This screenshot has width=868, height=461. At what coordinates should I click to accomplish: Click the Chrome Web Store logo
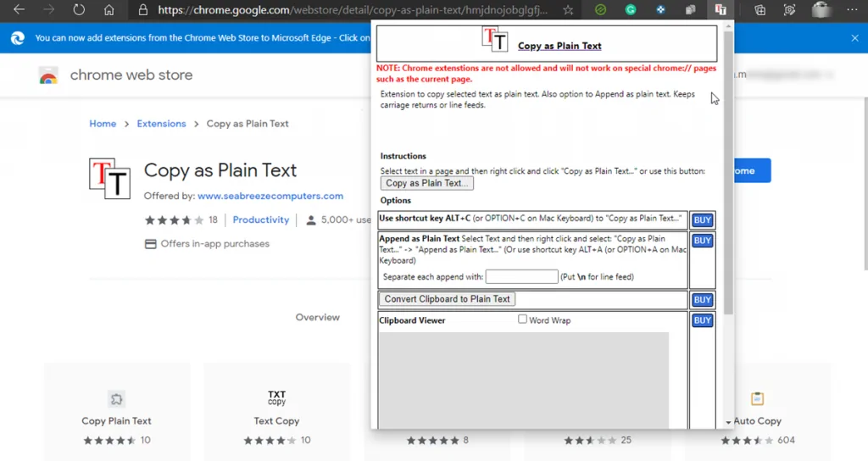48,75
